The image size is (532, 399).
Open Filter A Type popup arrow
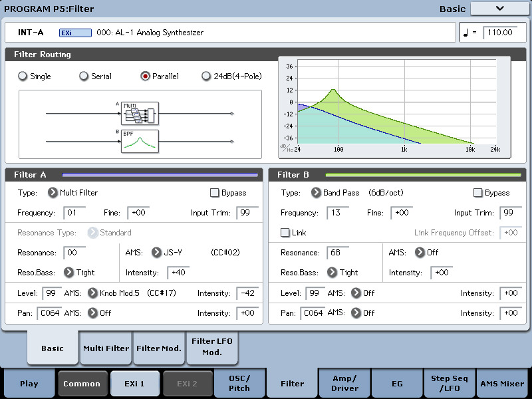click(53, 193)
